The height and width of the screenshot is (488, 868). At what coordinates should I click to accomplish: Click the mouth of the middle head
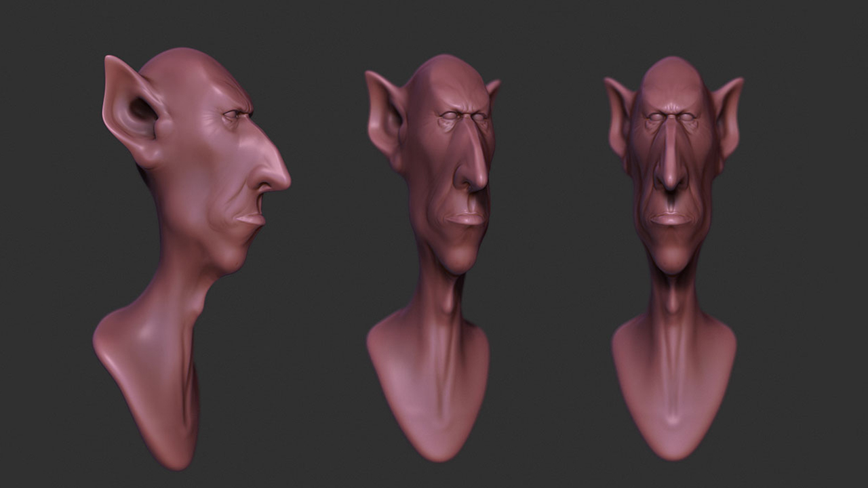pos(465,220)
